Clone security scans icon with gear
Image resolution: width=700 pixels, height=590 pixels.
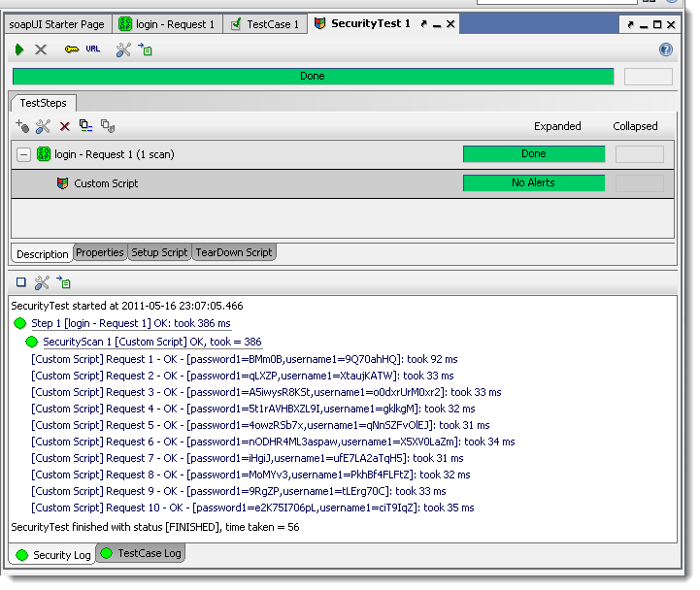pos(108,126)
